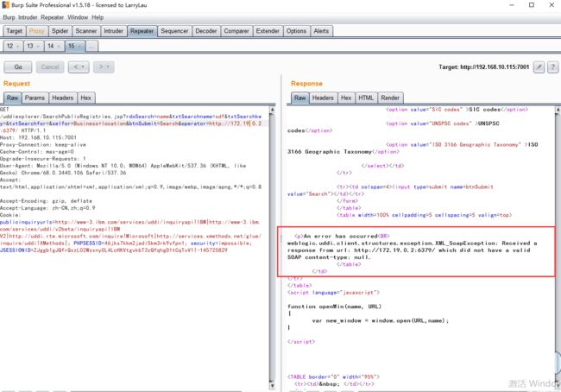The width and height of the screenshot is (561, 392).
Task: Switch to the Target tab
Action: (x=15, y=31)
